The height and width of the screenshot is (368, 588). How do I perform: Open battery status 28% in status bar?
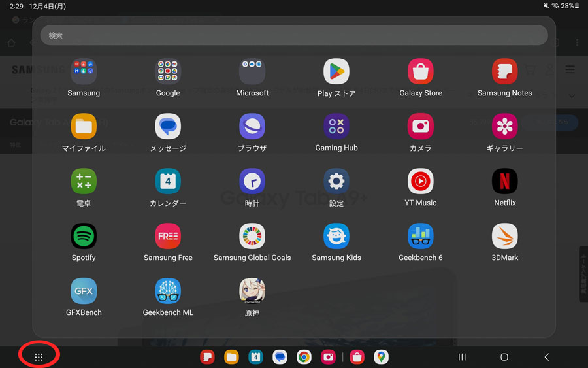pyautogui.click(x=570, y=6)
